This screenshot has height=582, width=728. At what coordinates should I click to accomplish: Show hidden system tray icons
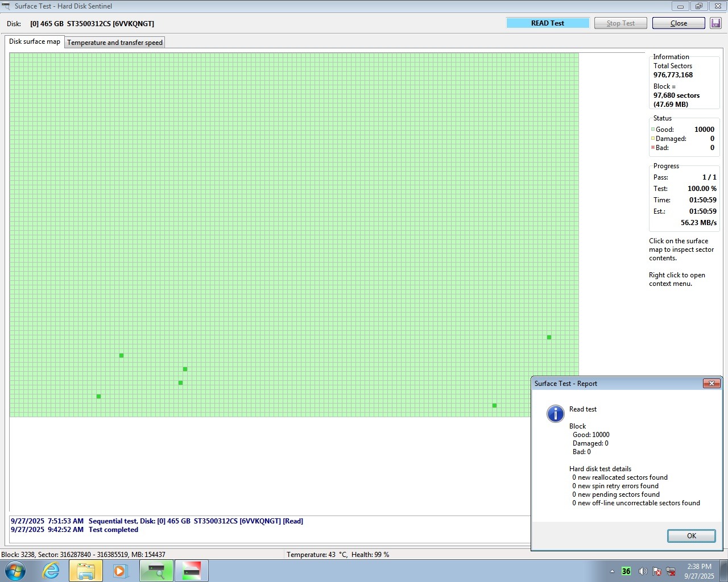(x=612, y=571)
